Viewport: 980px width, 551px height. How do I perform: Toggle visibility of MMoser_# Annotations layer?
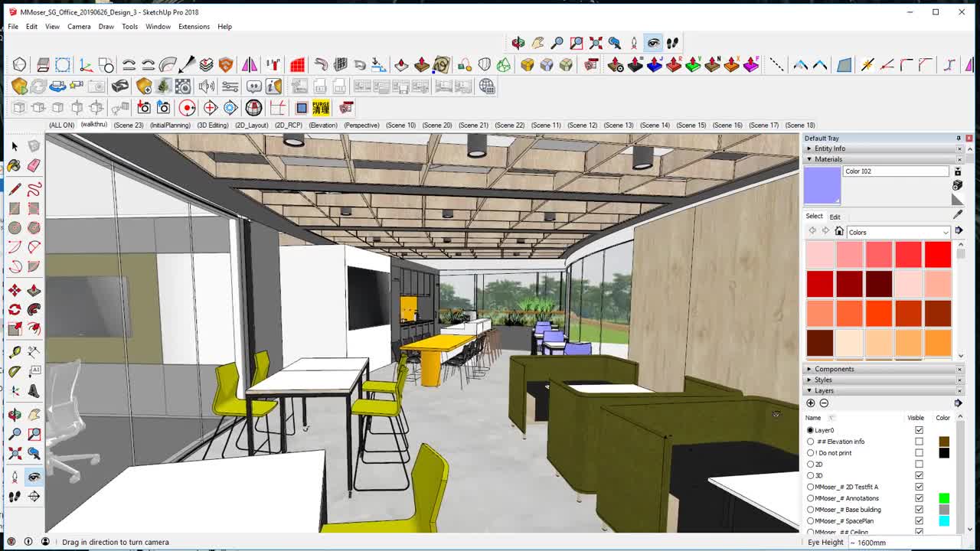tap(919, 498)
